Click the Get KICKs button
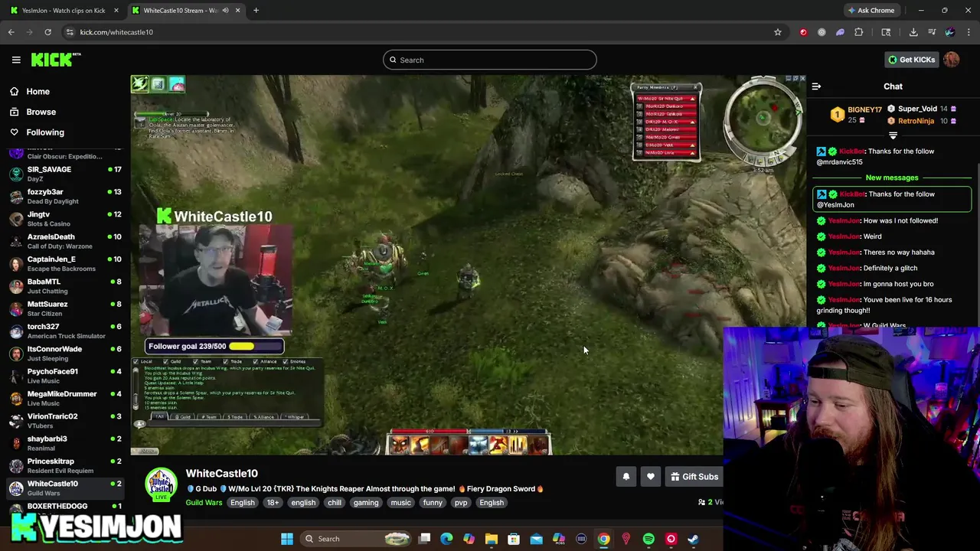The image size is (980, 551). click(x=911, y=60)
